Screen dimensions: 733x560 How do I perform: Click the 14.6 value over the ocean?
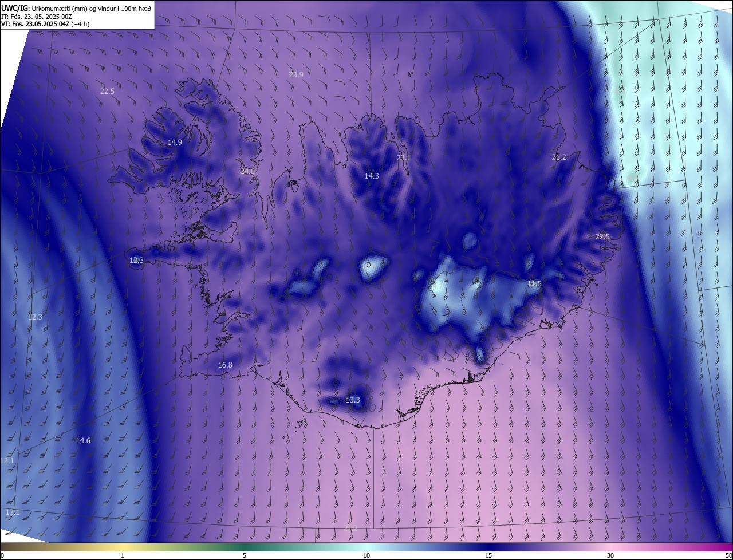[x=83, y=440]
